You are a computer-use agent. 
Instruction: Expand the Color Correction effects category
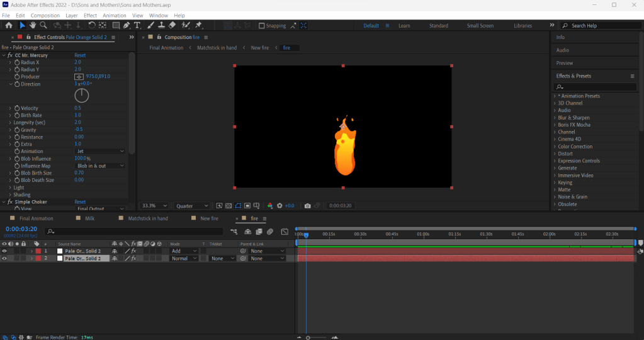tap(575, 147)
